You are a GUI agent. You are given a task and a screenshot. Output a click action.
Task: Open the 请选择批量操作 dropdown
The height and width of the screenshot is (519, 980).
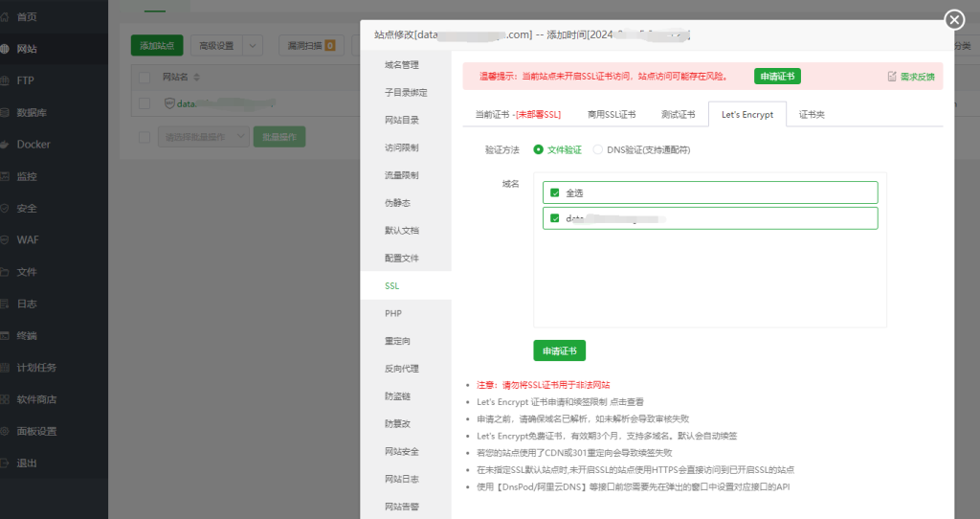pos(203,137)
